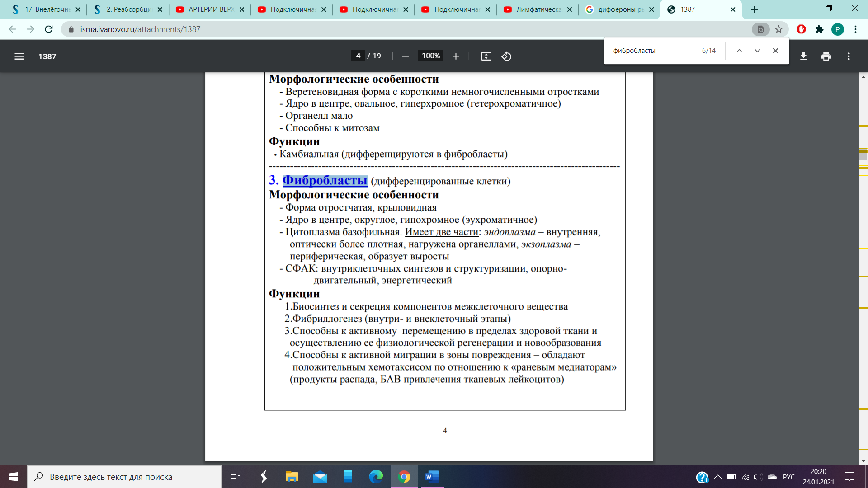The height and width of the screenshot is (488, 868).
Task: Click the page scrollbar thumb
Action: coord(863,155)
